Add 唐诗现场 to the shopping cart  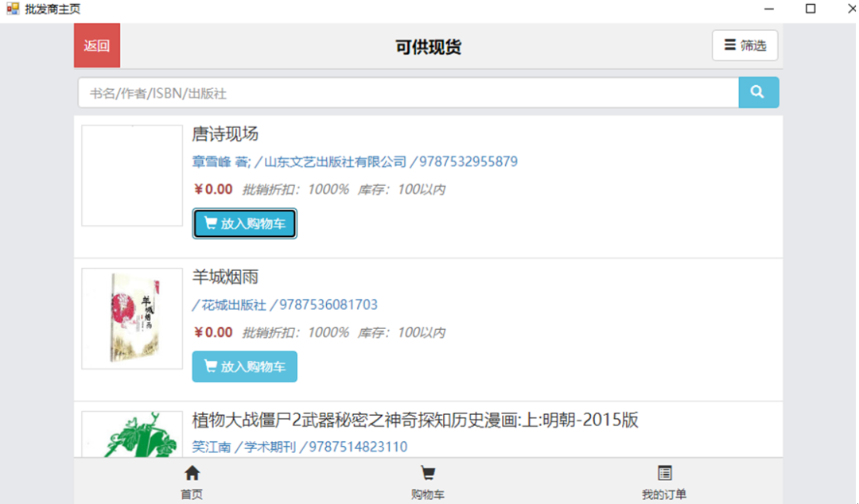coord(245,223)
